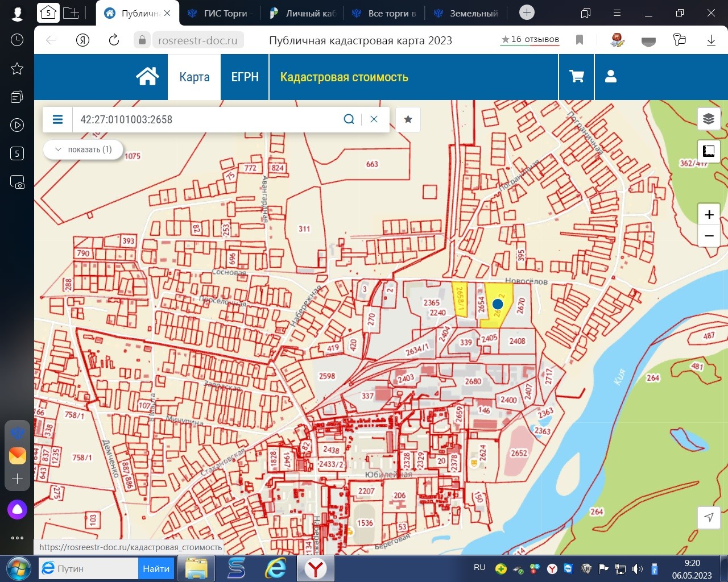Open the user account profile icon
This screenshot has width=728, height=582.
coord(611,77)
